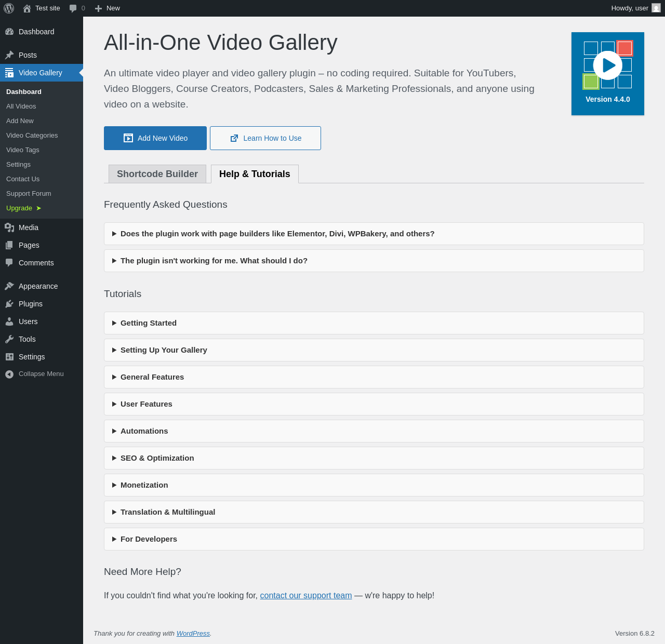Click the Posts pin icon
This screenshot has width=665, height=644.
9,55
